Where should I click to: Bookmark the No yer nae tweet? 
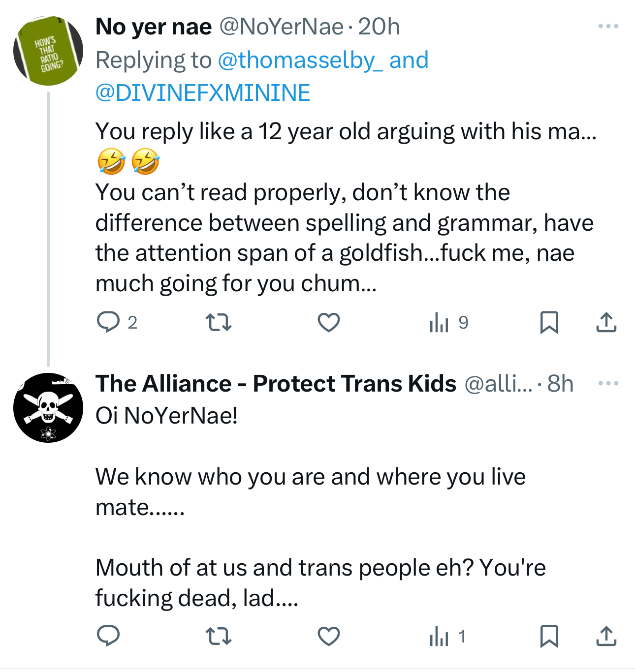(x=549, y=322)
